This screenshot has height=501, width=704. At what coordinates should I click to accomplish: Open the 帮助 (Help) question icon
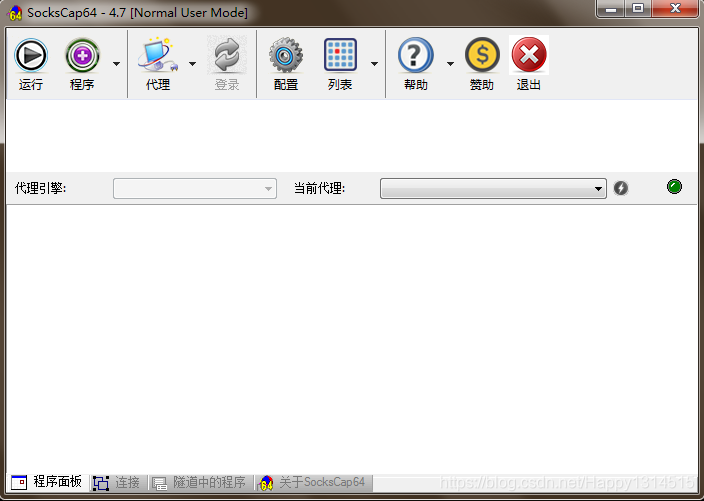[416, 55]
